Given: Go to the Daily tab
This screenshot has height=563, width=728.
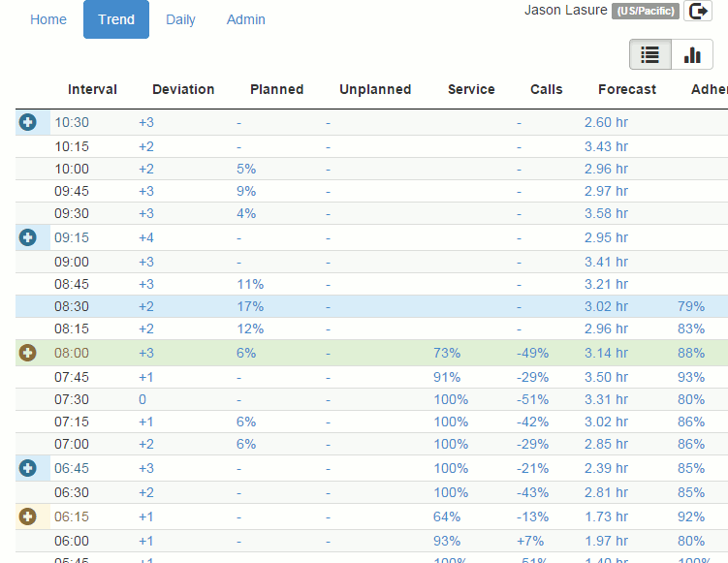Looking at the screenshot, I should coord(180,19).
